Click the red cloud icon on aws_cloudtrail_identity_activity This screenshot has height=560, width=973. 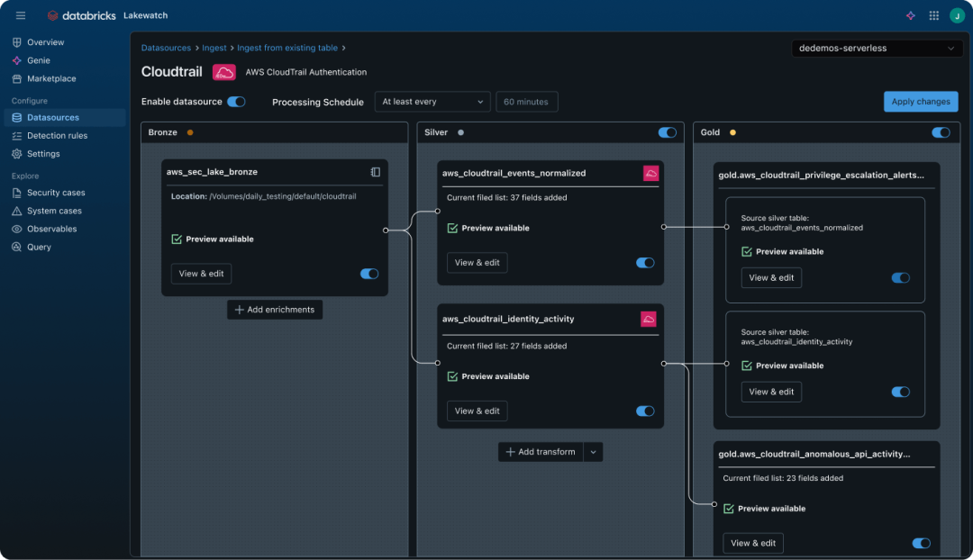[x=649, y=319]
